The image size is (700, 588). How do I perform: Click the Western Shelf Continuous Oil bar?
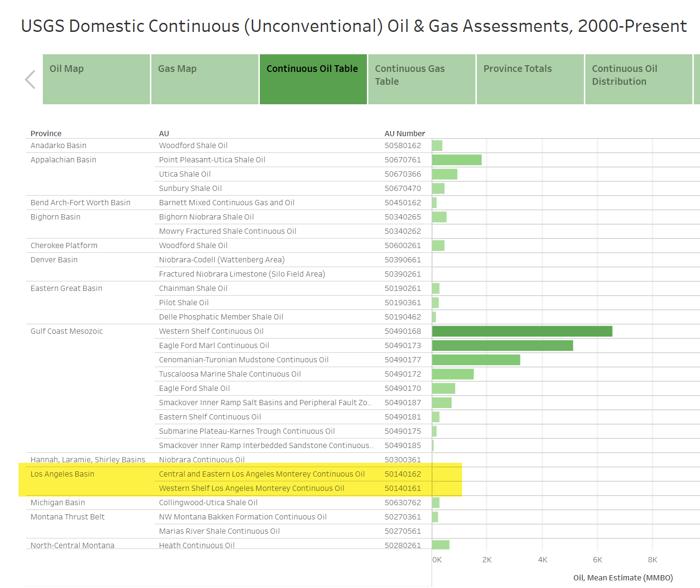(522, 331)
